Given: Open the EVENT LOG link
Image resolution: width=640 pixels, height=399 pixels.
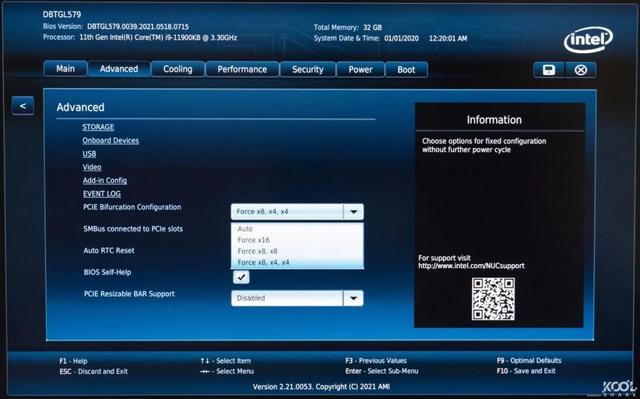Looking at the screenshot, I should [x=102, y=194].
